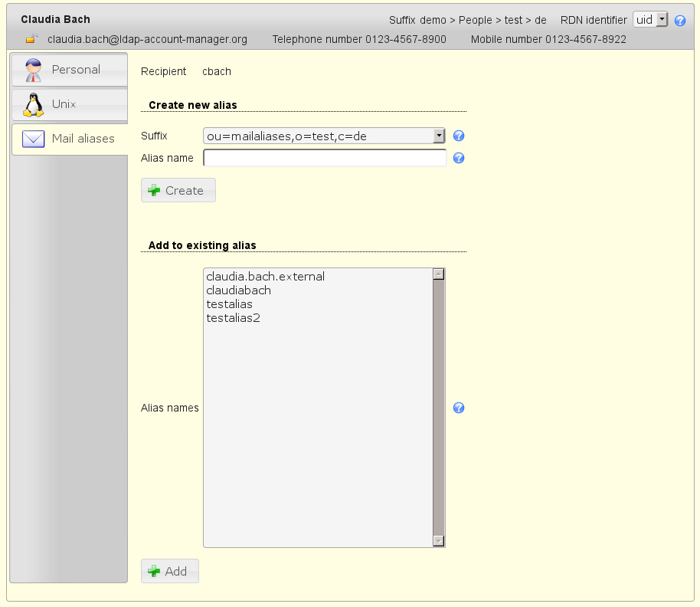This screenshot has height=607, width=700.
Task: Click alias list scrollbar up arrow
Action: click(439, 274)
